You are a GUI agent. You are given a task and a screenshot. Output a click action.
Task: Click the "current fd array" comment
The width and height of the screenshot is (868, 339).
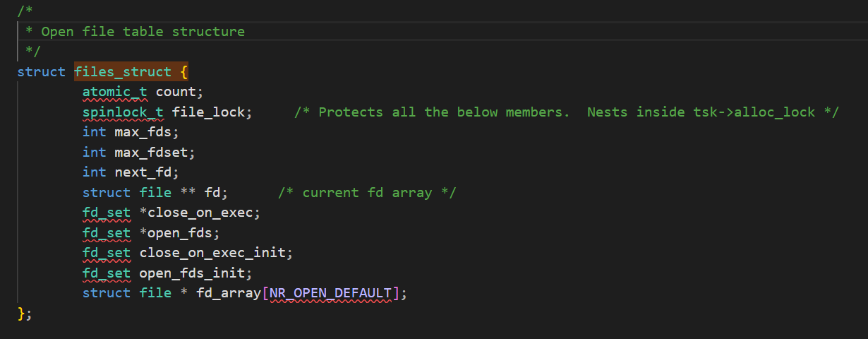[367, 192]
